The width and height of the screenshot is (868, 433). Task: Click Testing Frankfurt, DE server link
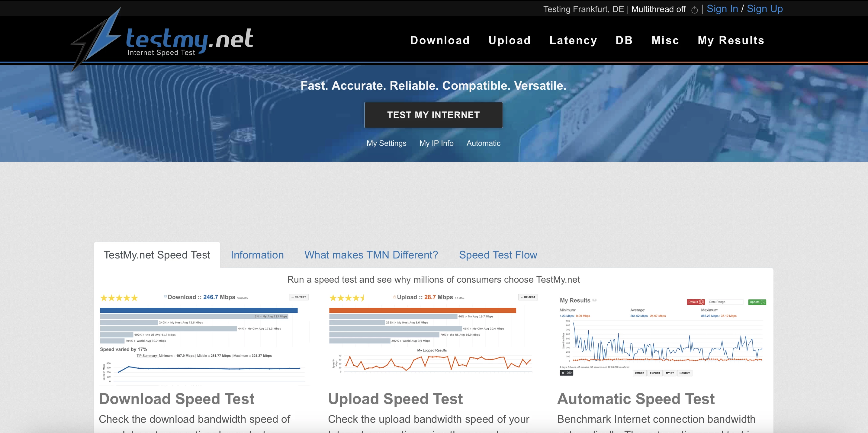pyautogui.click(x=583, y=9)
